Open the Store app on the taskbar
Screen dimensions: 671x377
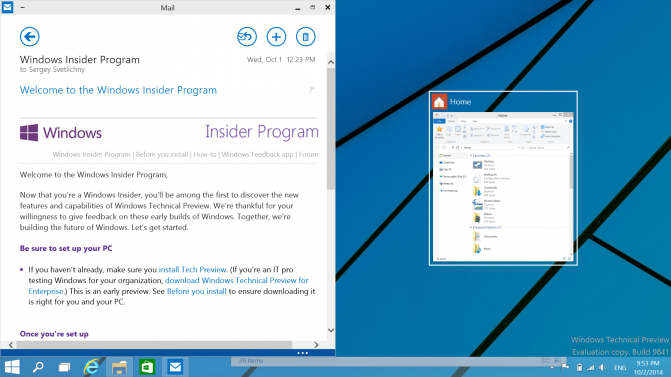pos(147,367)
